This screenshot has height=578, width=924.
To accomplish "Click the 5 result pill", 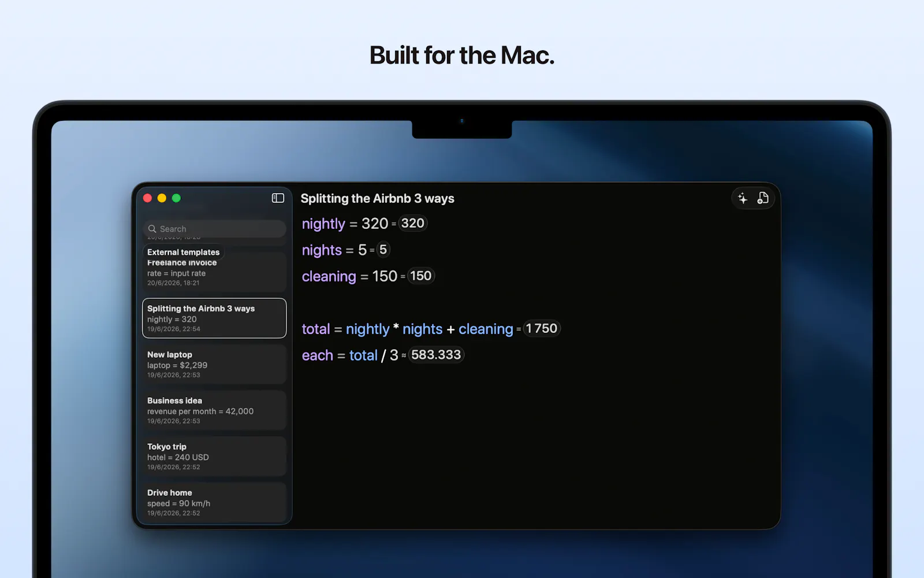I will coord(383,250).
